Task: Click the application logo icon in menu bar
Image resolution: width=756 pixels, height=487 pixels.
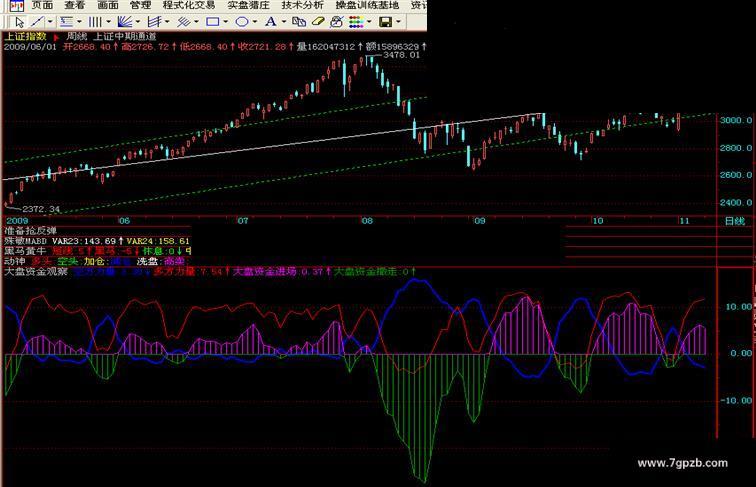Action: point(16,6)
